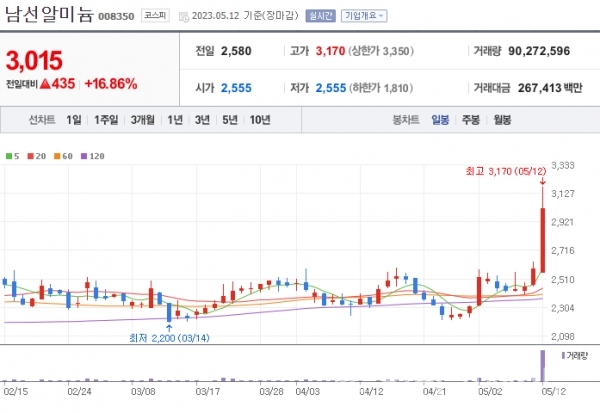Click the 거래량 volume legend label
This screenshot has height=413, width=600.
[578, 355]
